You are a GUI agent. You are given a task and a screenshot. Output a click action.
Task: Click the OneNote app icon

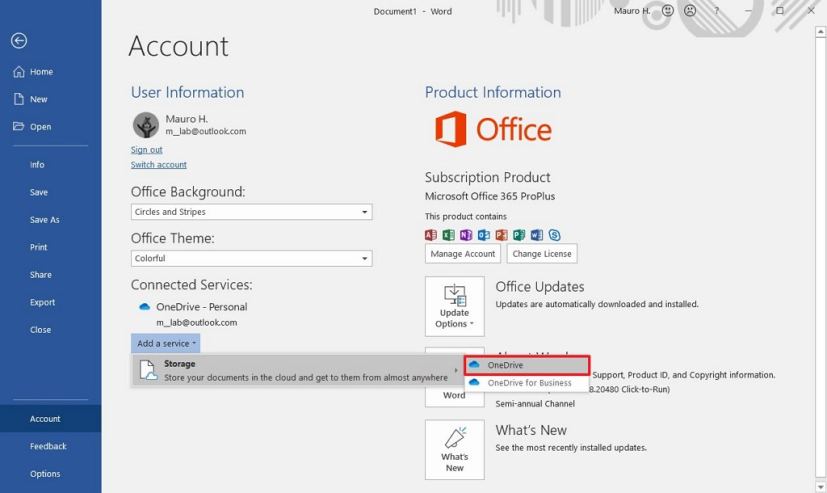point(466,235)
